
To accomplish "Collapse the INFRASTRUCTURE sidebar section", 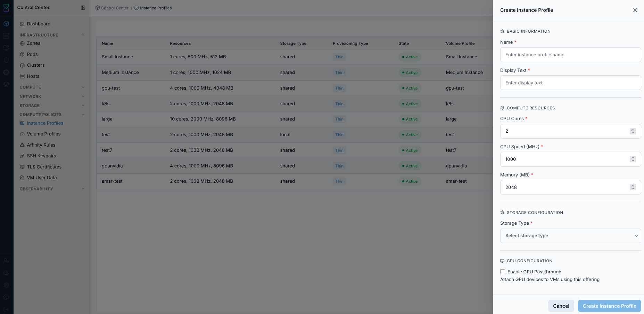I will pyautogui.click(x=52, y=35).
